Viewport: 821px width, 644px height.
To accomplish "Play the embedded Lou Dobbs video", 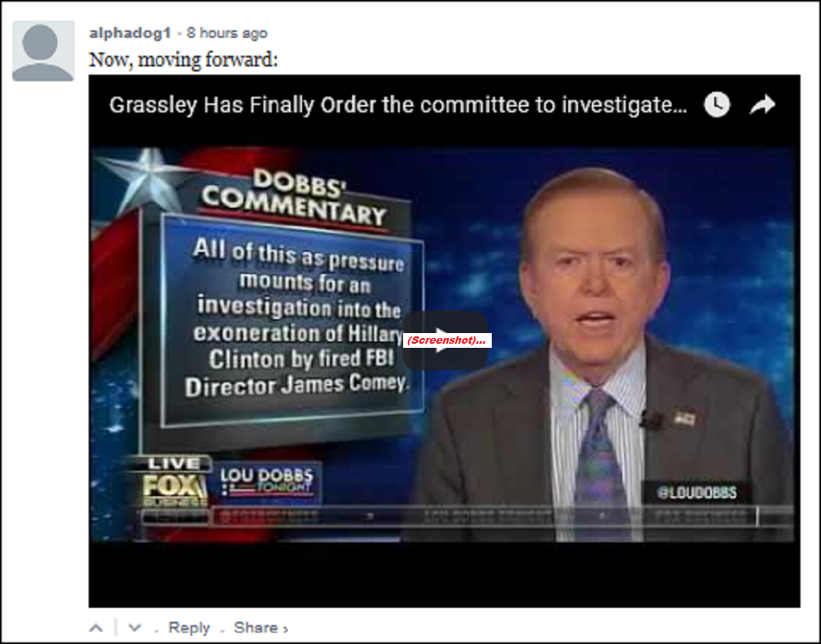I will (445, 340).
